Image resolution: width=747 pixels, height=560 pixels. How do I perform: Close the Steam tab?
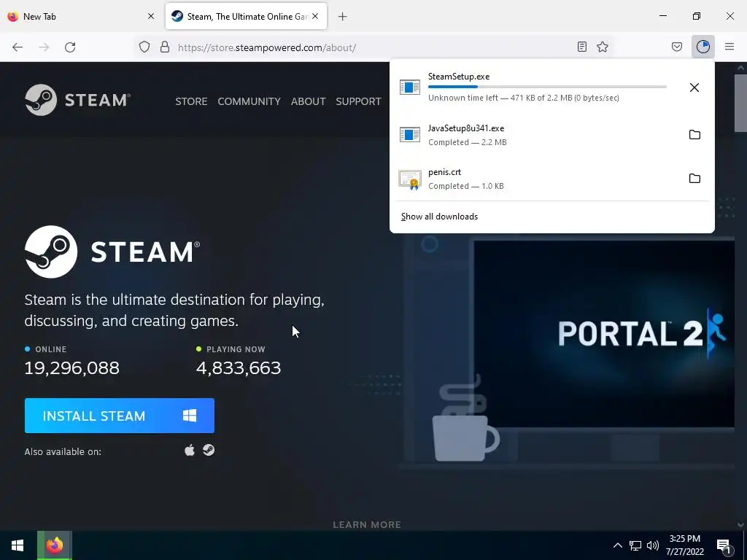315,16
